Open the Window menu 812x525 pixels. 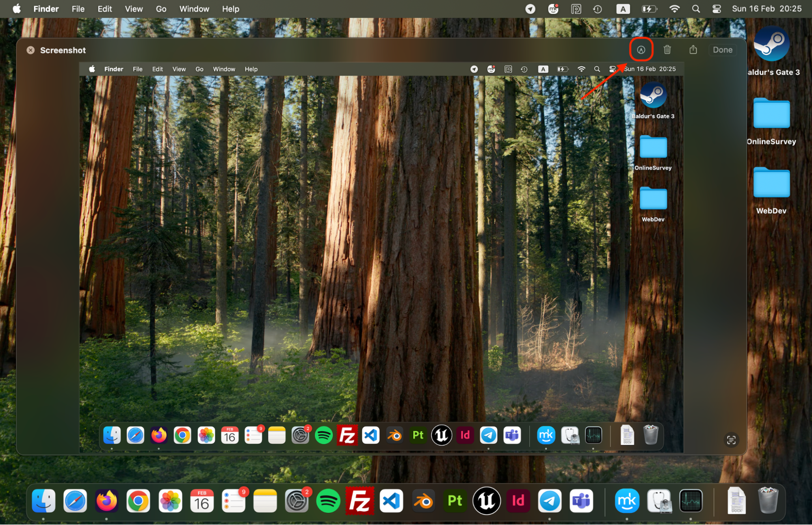click(x=194, y=9)
